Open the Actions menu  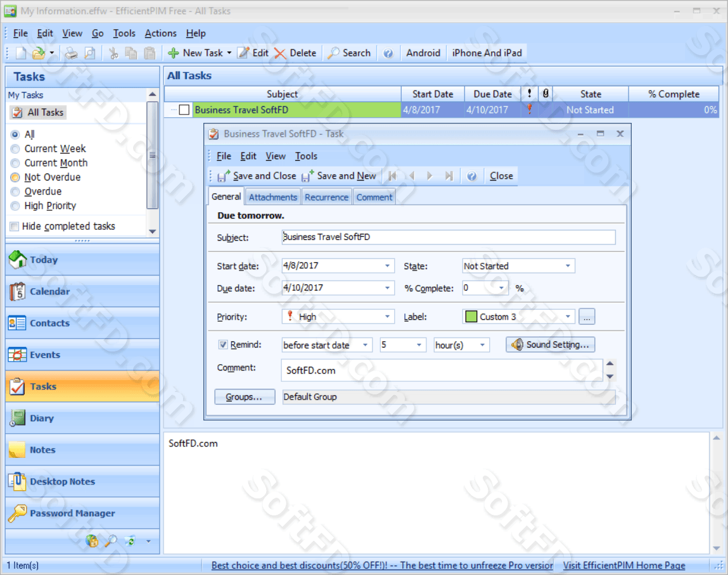(x=161, y=34)
